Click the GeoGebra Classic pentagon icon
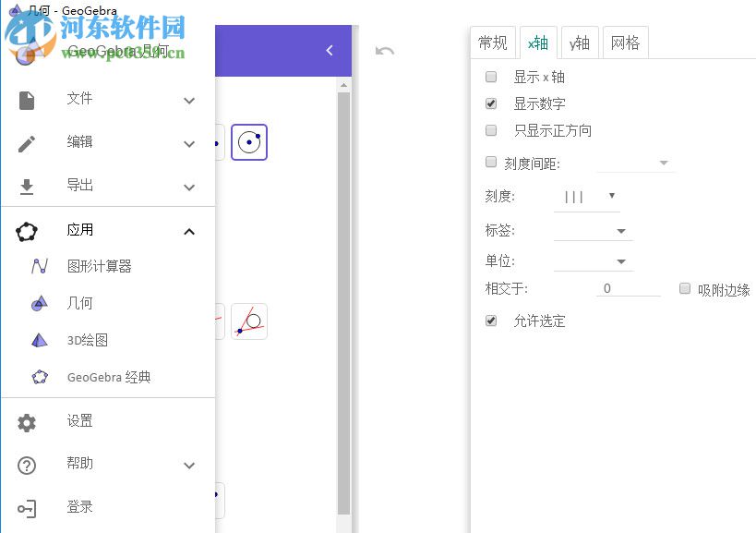Screen dimensions: 756x533 (40, 377)
